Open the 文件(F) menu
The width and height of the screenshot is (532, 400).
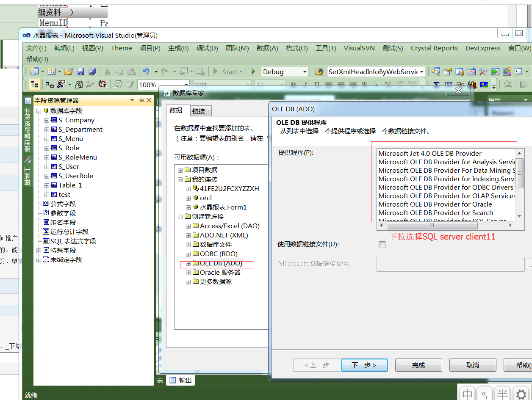(36, 48)
